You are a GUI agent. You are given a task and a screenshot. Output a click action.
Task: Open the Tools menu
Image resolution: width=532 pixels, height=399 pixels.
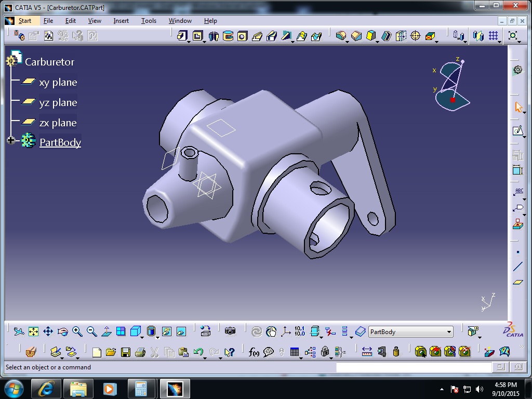149,21
